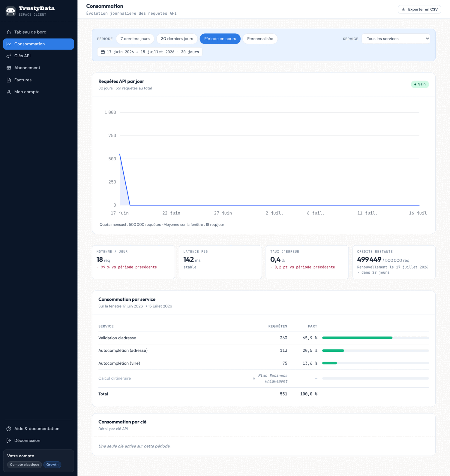Viewport: 450px width, 476px height.
Task: Click the 22 juin axis label
Action: pyautogui.click(x=171, y=213)
